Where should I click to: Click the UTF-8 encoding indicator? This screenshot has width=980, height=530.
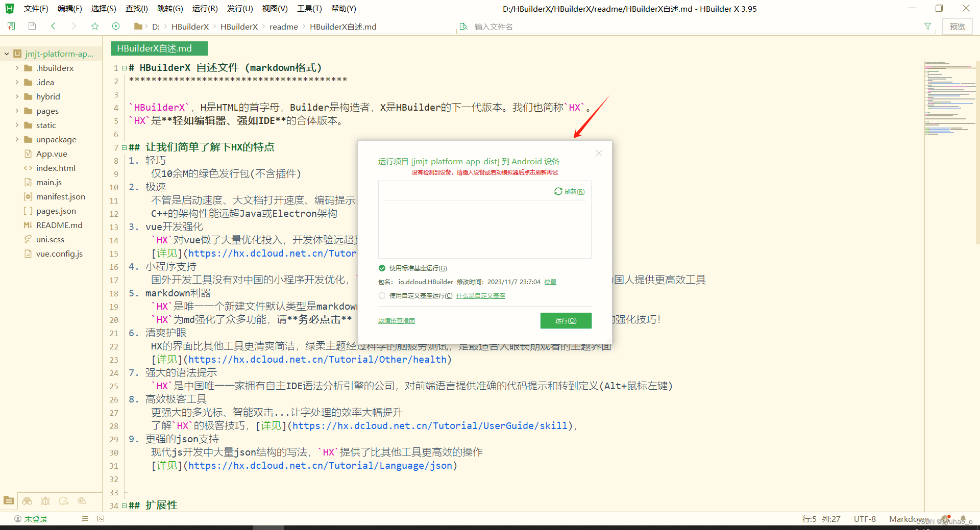[x=865, y=519]
